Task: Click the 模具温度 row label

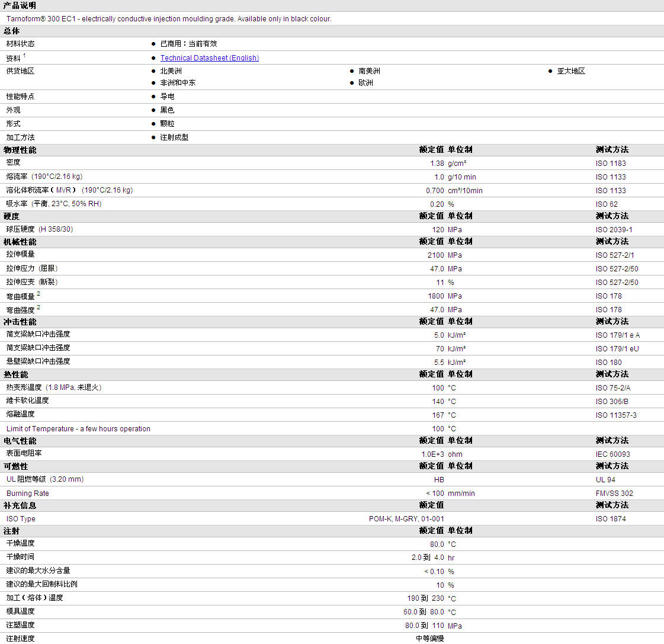Action: click(x=20, y=611)
